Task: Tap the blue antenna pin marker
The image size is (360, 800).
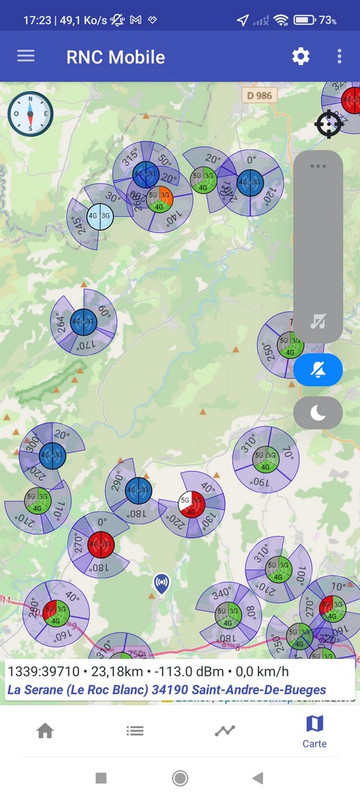Action: 162,584
